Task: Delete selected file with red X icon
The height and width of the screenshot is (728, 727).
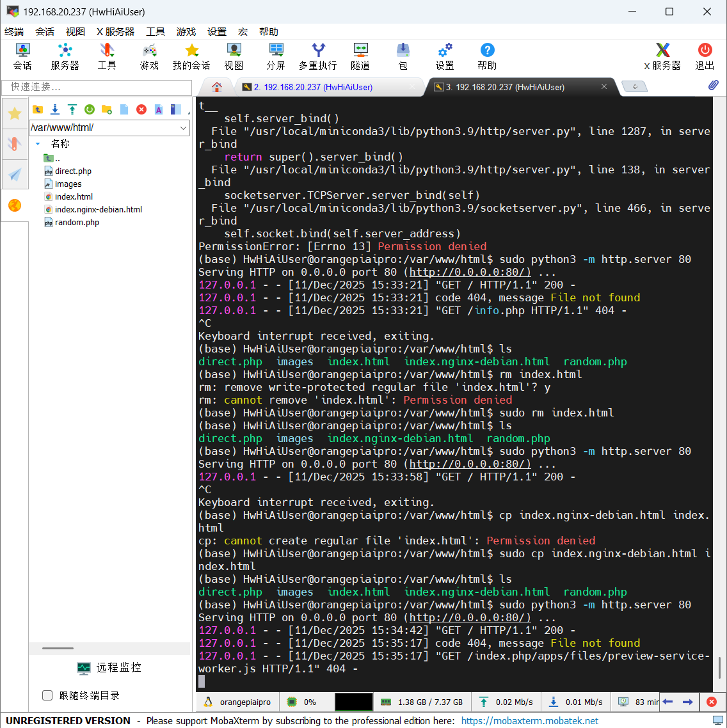Action: (141, 109)
